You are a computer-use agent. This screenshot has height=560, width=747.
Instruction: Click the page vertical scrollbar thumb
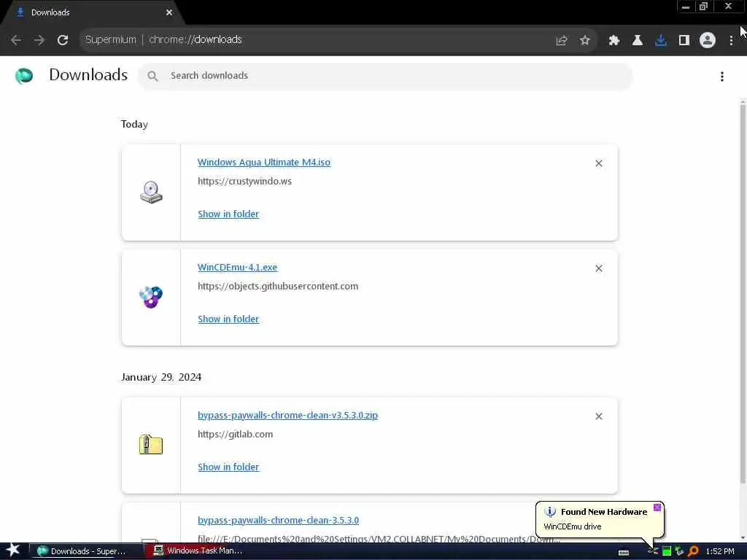tap(743, 293)
